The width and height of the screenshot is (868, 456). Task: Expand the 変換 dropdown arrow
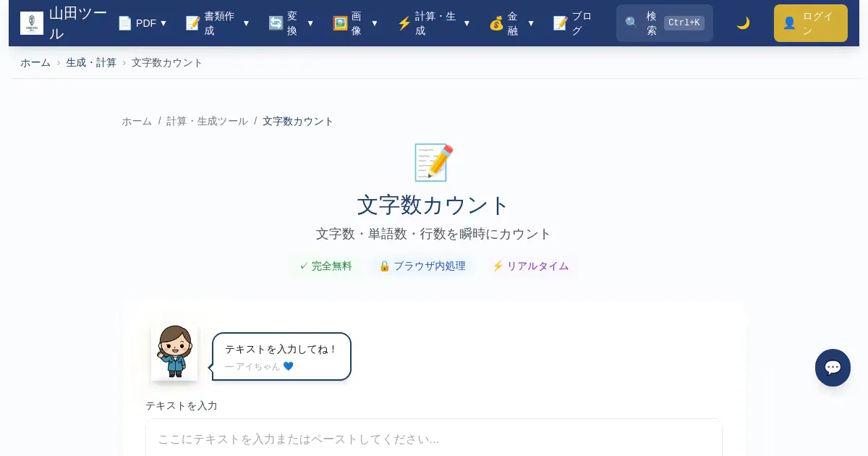coord(310,23)
